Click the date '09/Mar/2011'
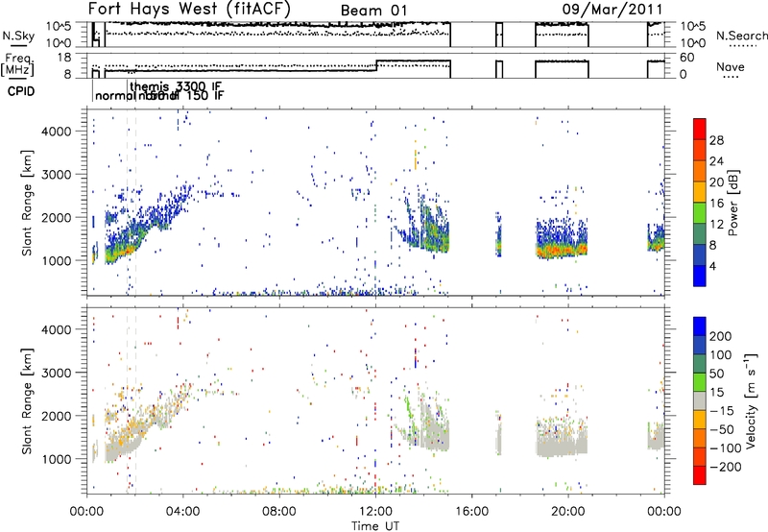Viewport: 768px width, 532px height. pos(612,10)
